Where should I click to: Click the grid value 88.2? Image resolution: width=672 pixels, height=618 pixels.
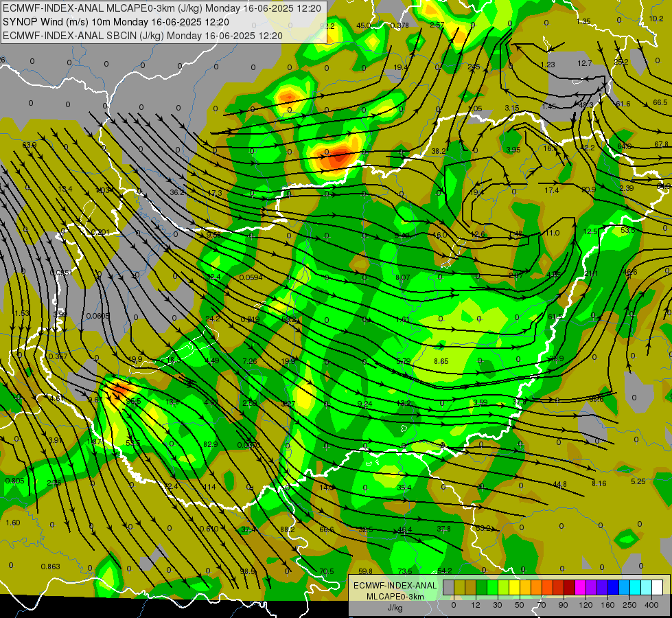tap(287, 529)
